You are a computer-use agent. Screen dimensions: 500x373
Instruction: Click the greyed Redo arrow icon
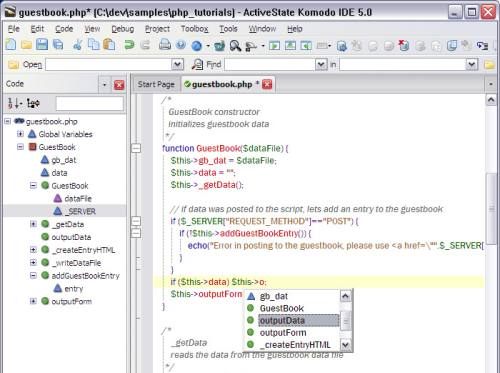[x=145, y=45]
